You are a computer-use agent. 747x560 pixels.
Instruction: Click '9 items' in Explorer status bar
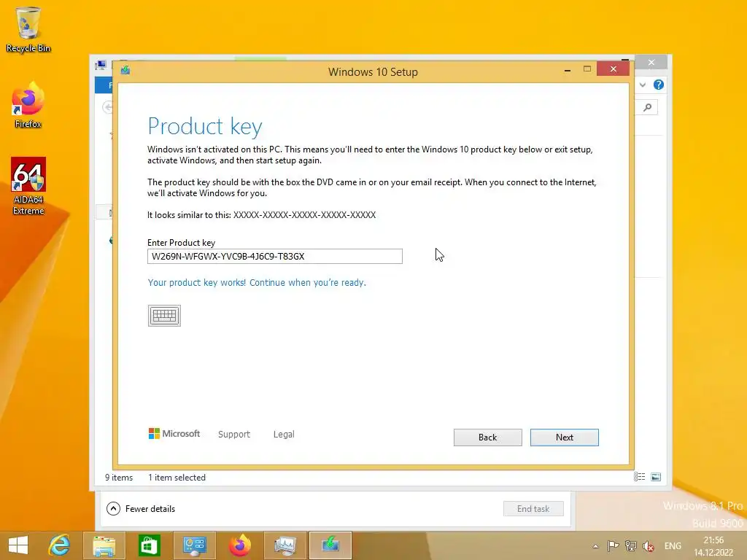click(x=119, y=477)
